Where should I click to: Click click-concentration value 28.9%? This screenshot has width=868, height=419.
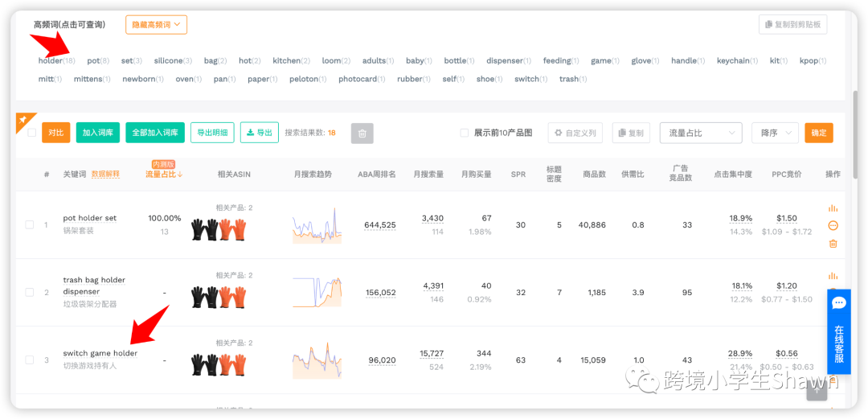740,354
